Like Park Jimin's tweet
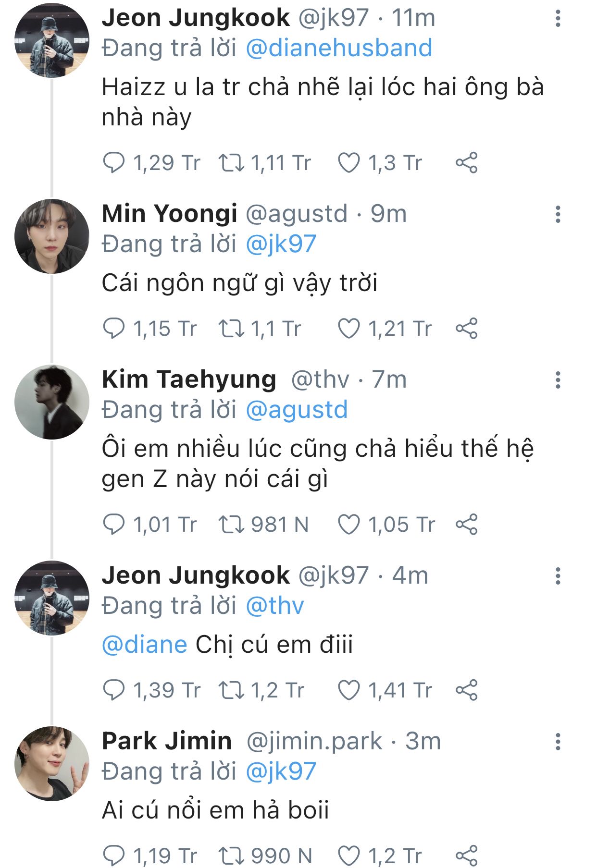Screen dimensions: 597x868 tap(349, 856)
